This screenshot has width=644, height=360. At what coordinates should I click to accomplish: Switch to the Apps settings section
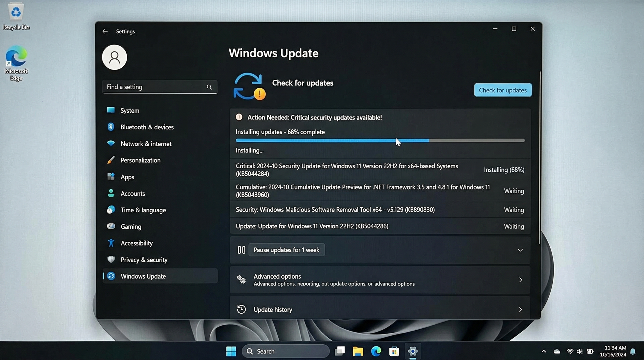pos(127,177)
